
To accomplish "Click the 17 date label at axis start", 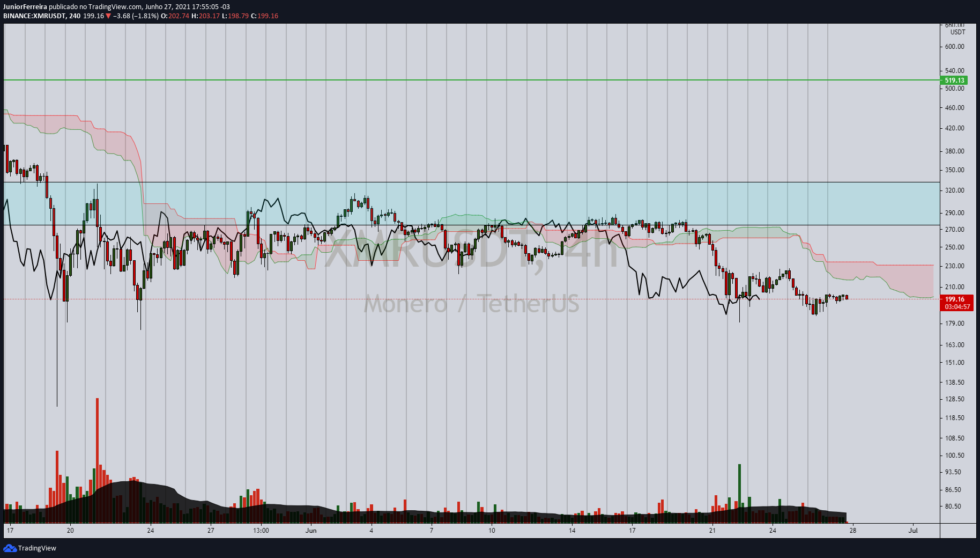I will tap(10, 531).
